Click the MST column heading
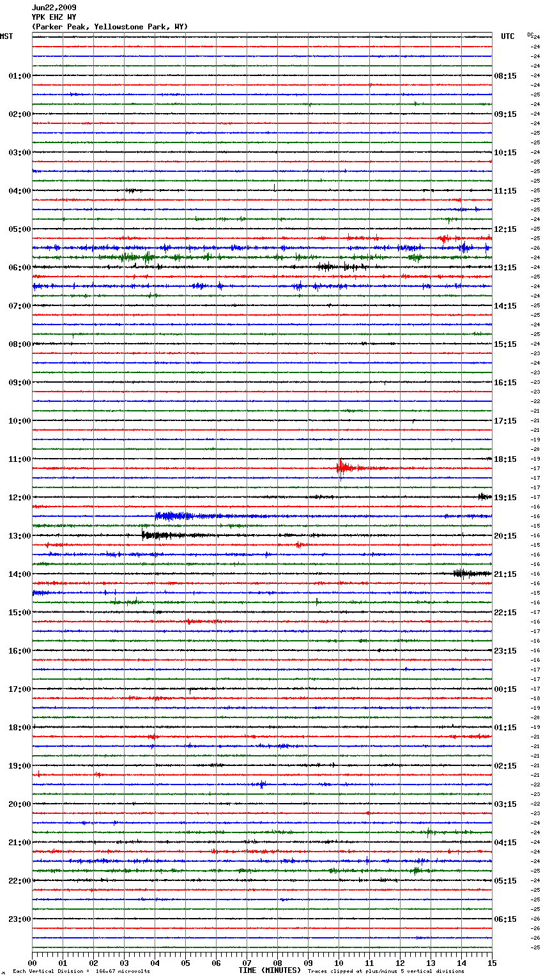The width and height of the screenshot is (543, 980). [x=6, y=36]
